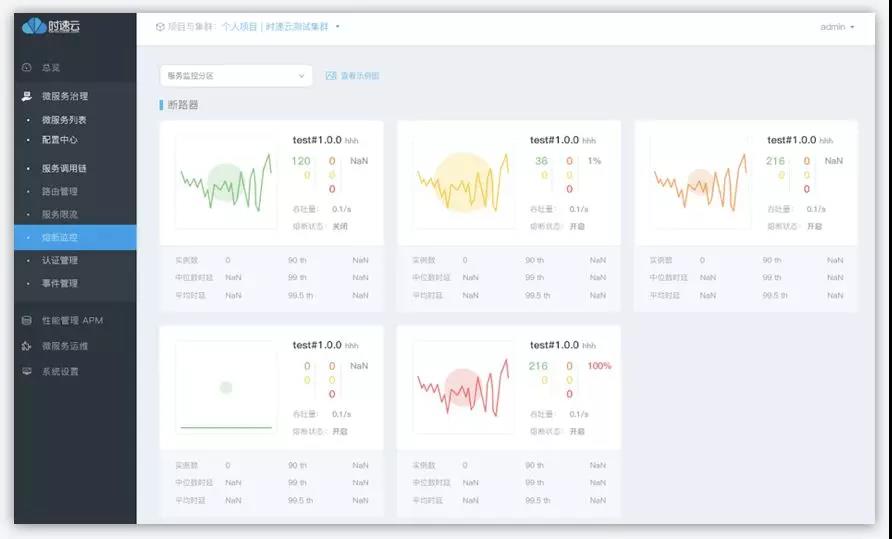The image size is (892, 539).
Task: Click the 查看示例图 link
Action: click(360, 76)
